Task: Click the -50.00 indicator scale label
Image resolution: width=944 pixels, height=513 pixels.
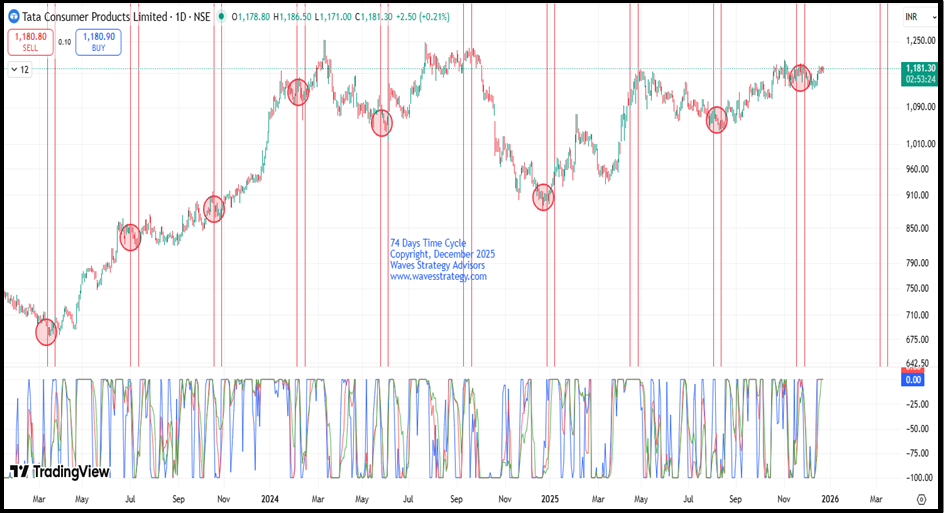Action: [x=917, y=429]
